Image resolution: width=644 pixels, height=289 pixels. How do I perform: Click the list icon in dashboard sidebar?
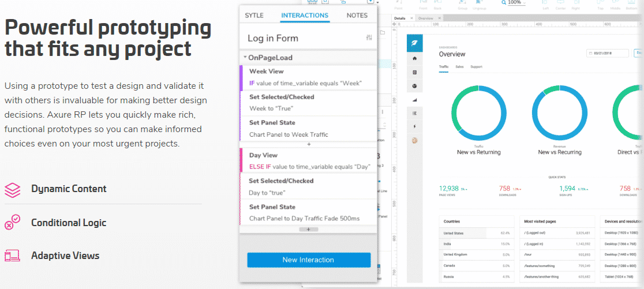coord(415,113)
